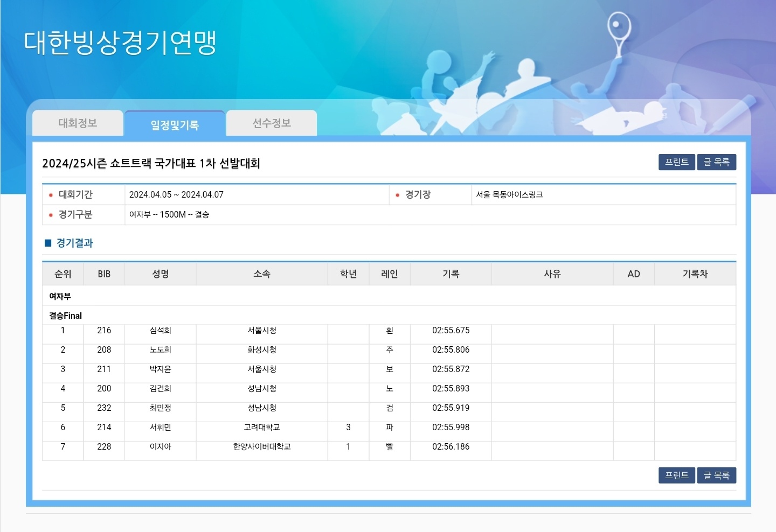Click record time 02:55.675
This screenshot has width=776, height=532.
coord(451,331)
